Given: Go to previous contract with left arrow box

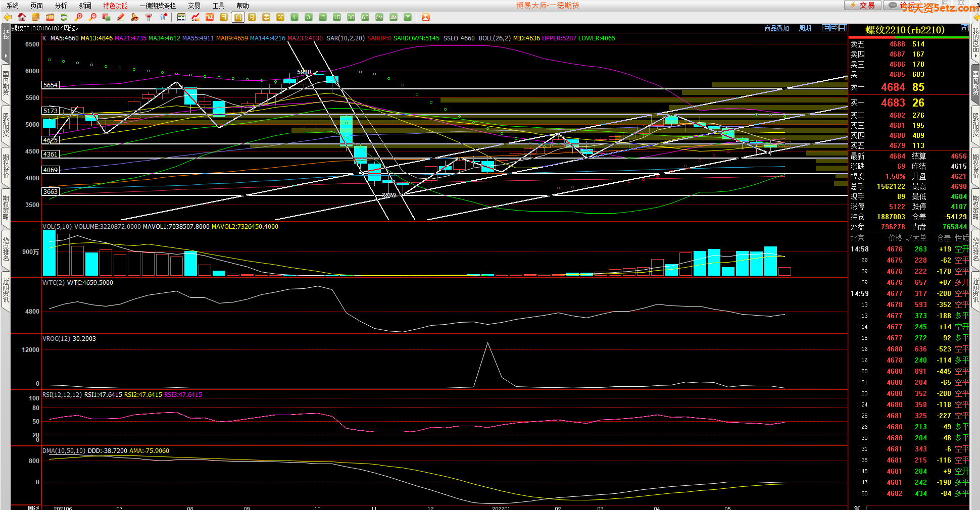Looking at the screenshot, I should (x=826, y=28).
